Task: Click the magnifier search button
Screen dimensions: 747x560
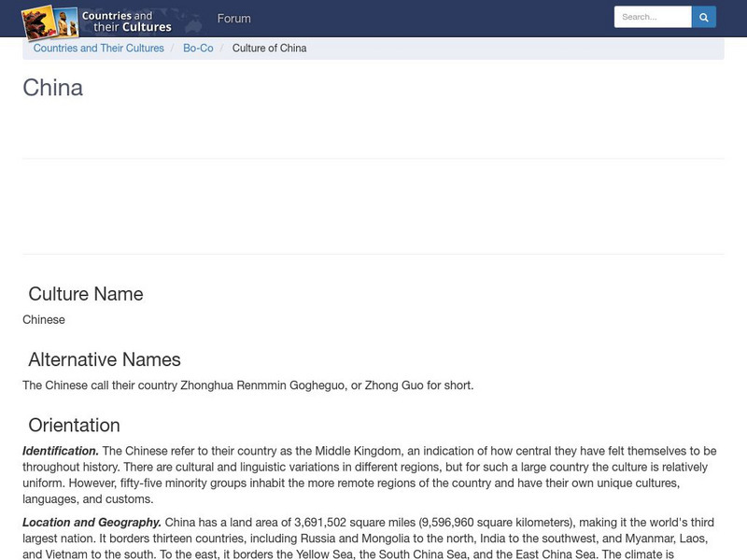Action: (704, 17)
